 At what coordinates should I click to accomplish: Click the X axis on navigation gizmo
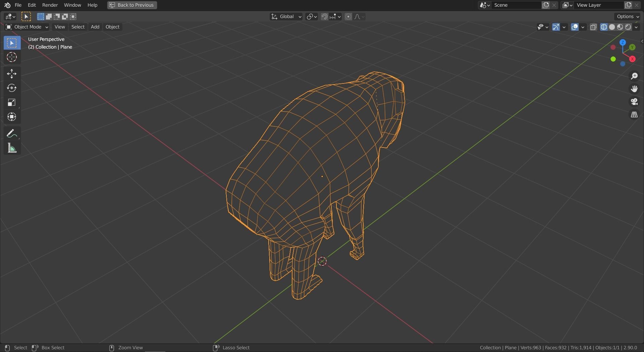pos(633,59)
